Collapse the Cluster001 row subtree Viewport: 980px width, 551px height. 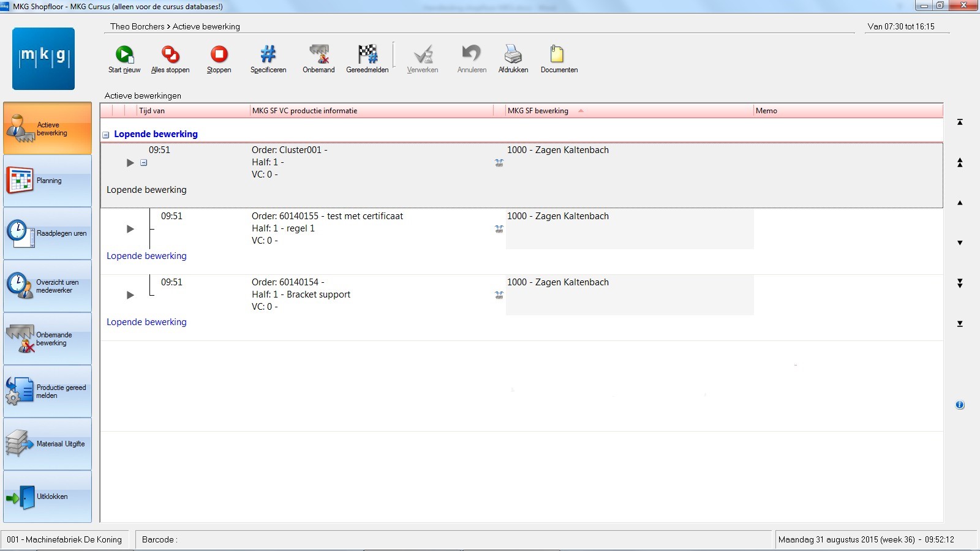143,163
